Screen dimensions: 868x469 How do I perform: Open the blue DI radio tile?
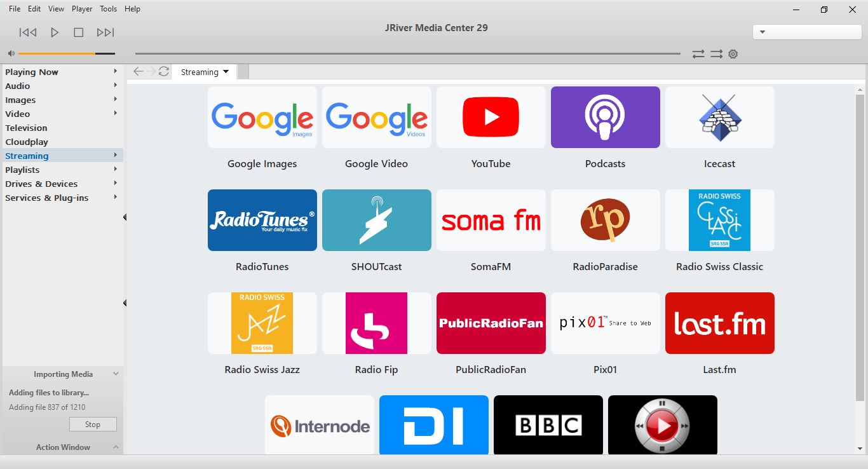[x=434, y=425]
